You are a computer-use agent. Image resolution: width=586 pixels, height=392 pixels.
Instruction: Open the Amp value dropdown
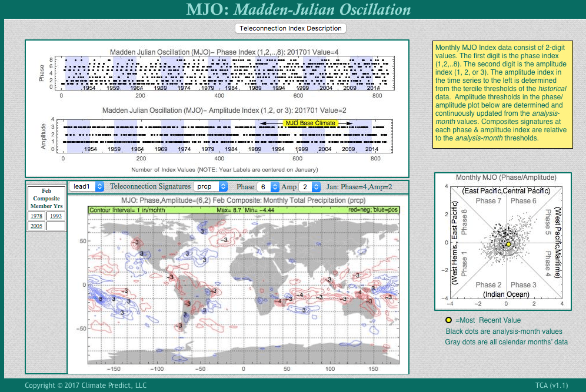pos(304,187)
